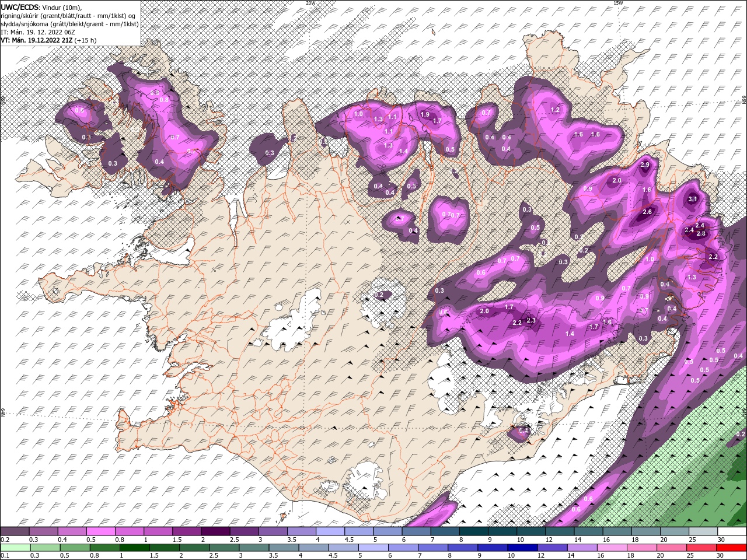Pick lower legend dark green swatch between 1 and 1.5
The height and width of the screenshot is (560, 747).
(x=135, y=548)
